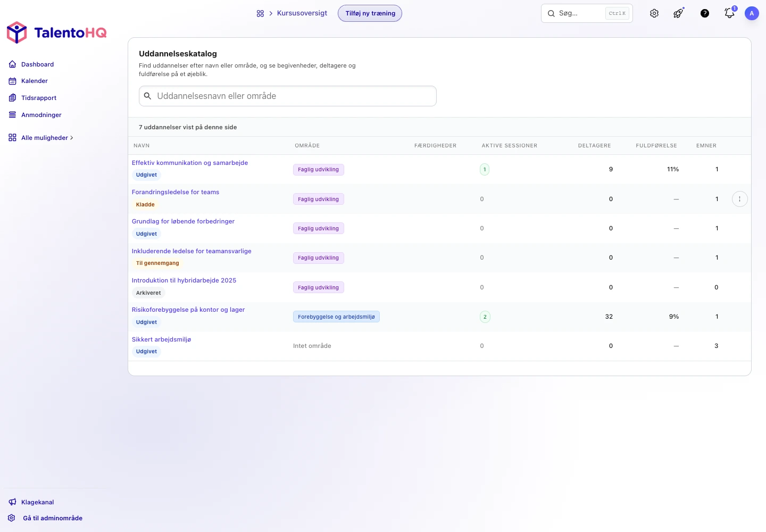Click the FÆRDIGHEDER column header
The height and width of the screenshot is (532, 766).
tap(435, 146)
